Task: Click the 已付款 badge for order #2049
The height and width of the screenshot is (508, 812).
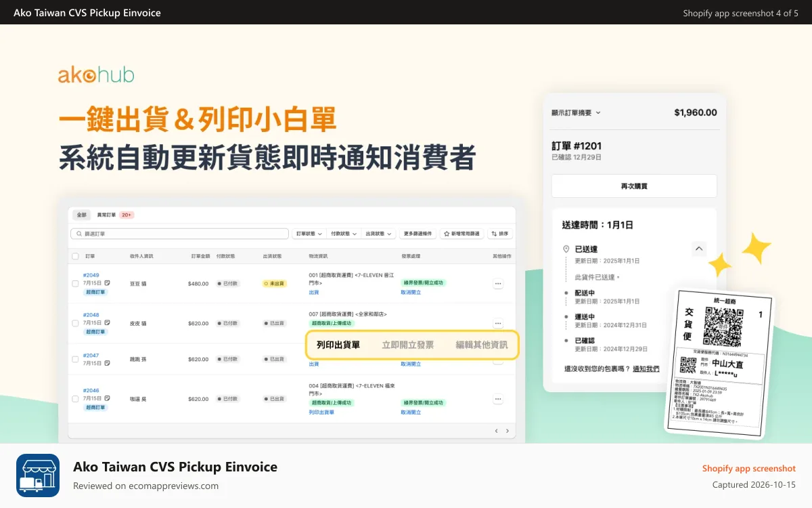Action: point(228,284)
